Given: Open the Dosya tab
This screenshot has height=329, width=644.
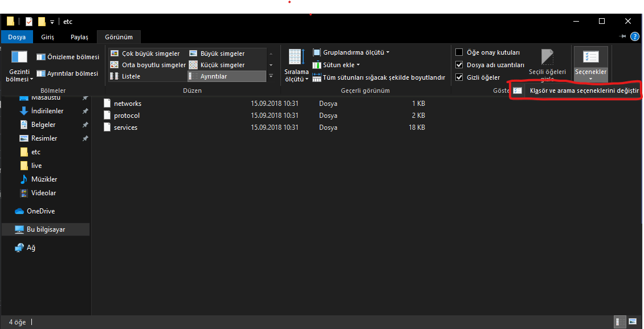Looking at the screenshot, I should pyautogui.click(x=17, y=37).
